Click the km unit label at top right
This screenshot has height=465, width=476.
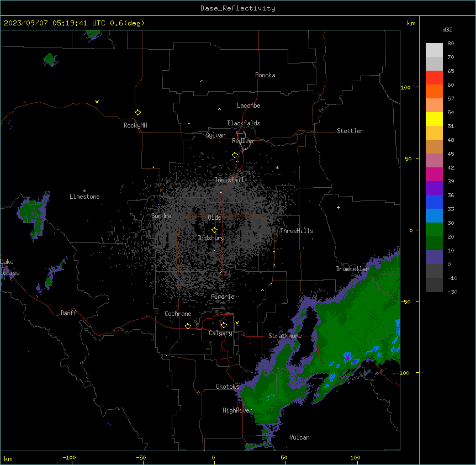tap(411, 23)
